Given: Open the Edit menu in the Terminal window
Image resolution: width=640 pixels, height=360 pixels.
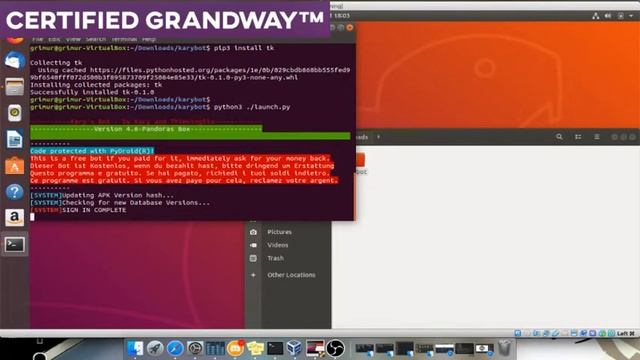Looking at the screenshot, I should [54, 39].
